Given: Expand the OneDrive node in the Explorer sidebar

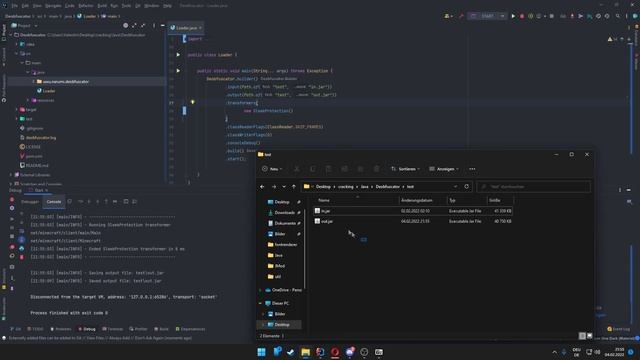Looking at the screenshot, I should [x=260, y=290].
